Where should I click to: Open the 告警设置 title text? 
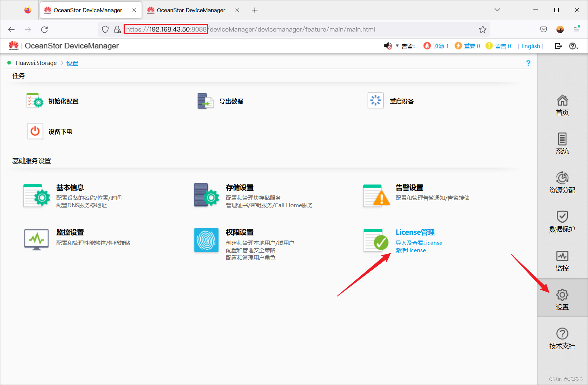(409, 187)
